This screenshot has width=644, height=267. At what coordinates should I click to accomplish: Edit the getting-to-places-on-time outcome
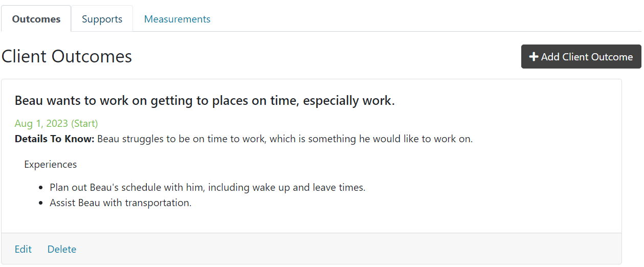coord(23,249)
